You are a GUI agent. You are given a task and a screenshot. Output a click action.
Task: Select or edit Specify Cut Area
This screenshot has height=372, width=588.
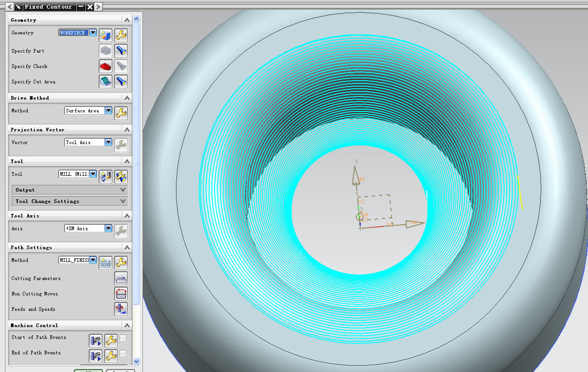[106, 82]
